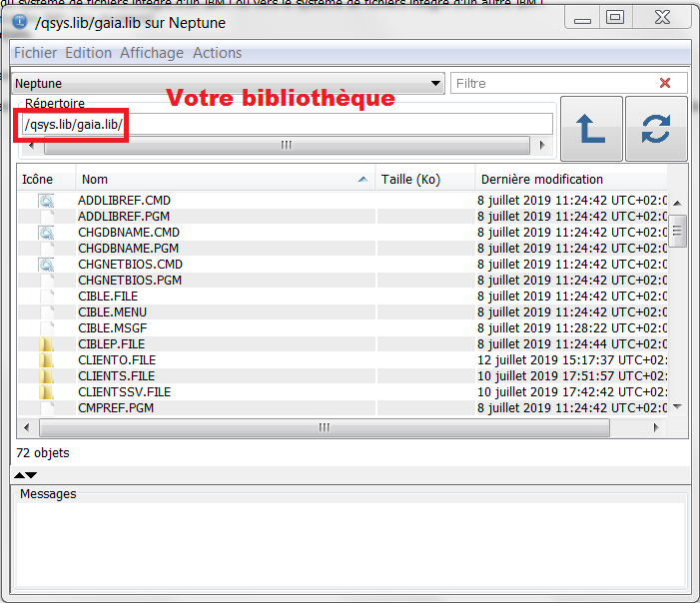
Task: Open the Affichage menu
Action: click(152, 53)
